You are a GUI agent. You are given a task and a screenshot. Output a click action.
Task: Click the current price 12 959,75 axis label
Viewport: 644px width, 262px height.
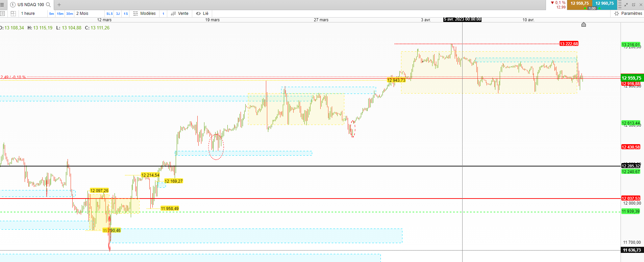tap(632, 78)
